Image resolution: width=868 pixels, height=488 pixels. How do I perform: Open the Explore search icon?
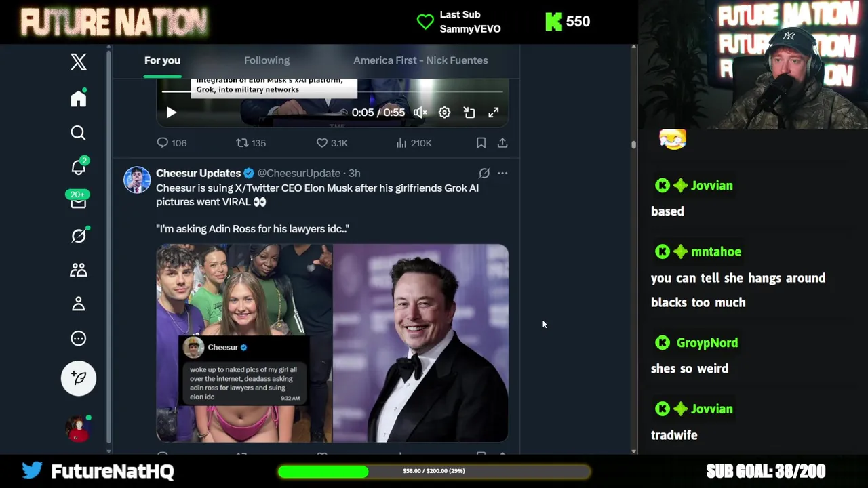pos(79,133)
